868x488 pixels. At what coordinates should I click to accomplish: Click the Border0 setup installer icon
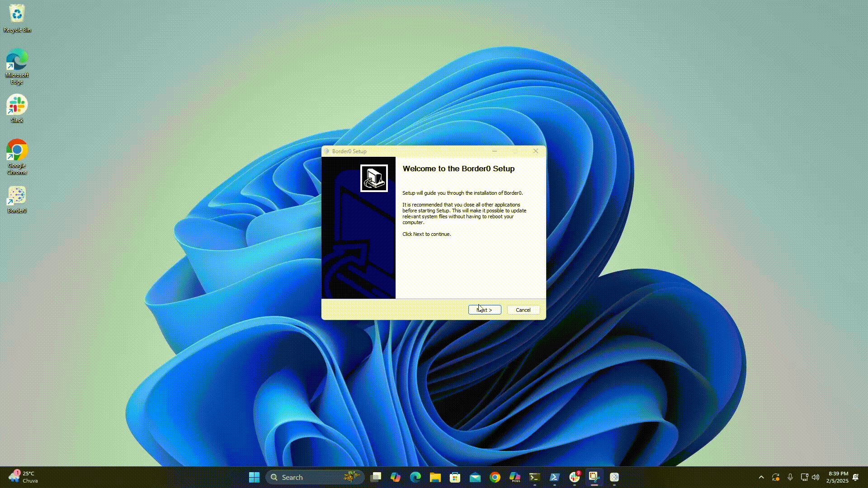[374, 178]
